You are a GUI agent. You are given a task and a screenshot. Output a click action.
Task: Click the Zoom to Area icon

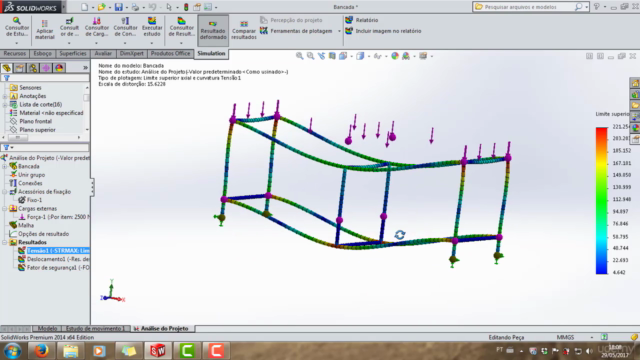(x=311, y=56)
